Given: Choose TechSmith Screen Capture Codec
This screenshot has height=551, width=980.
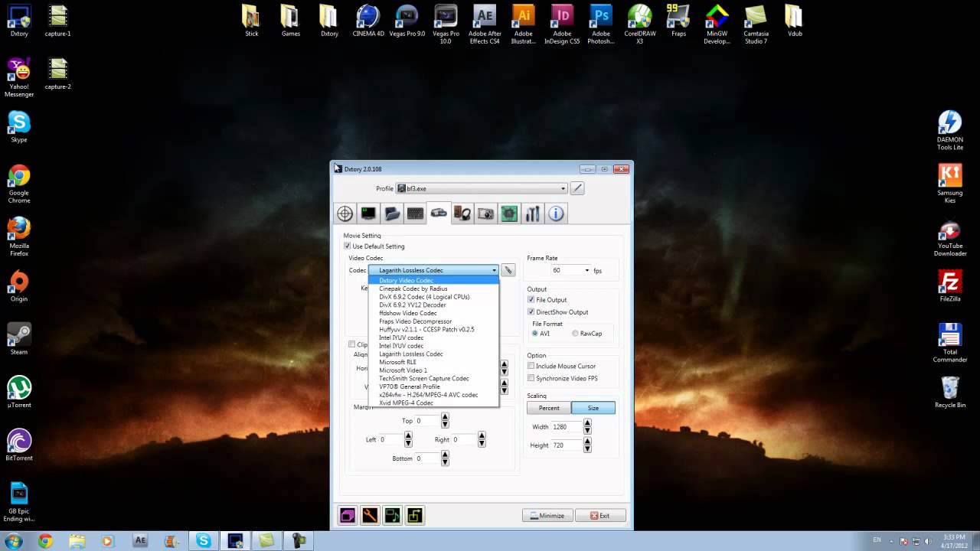Looking at the screenshot, I should 433,378.
